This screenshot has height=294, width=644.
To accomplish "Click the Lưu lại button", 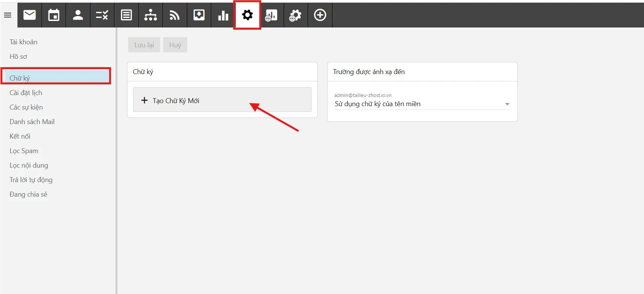I will click(x=144, y=45).
